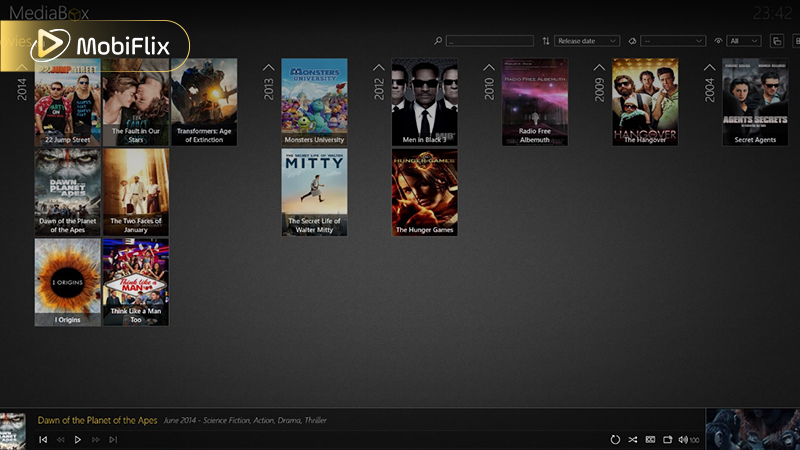This screenshot has width=800, height=450.
Task: Start playback with the play button
Action: coord(78,439)
